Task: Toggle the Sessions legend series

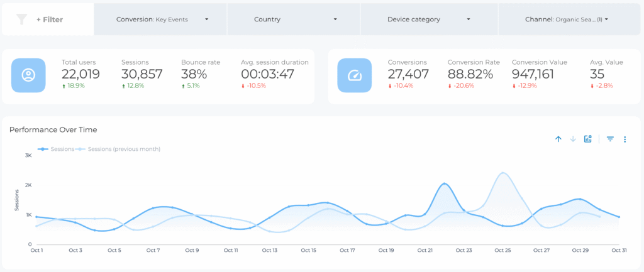Action: 55,149
